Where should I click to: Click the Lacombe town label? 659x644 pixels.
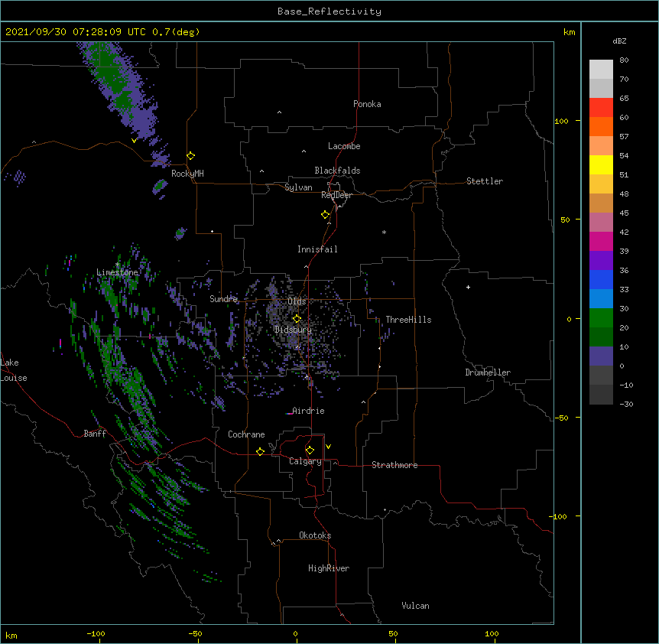[344, 146]
